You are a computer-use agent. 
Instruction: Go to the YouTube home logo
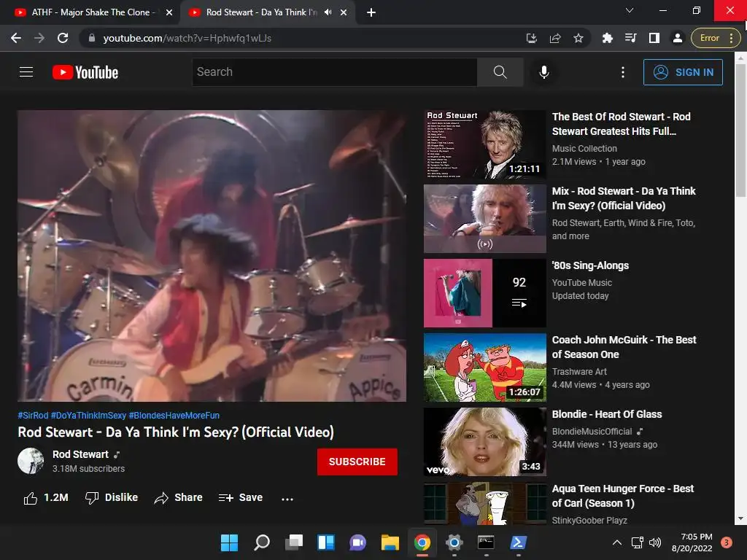(x=85, y=72)
